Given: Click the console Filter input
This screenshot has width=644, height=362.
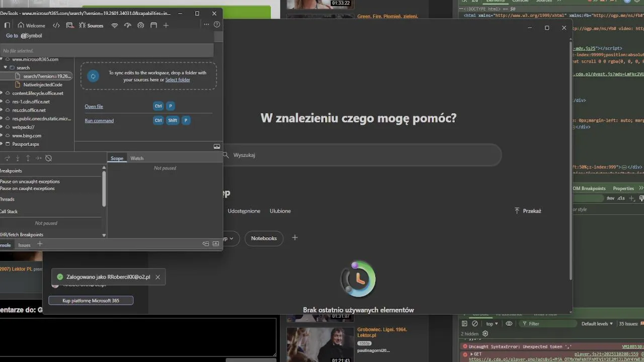Looking at the screenshot, I should pos(547,324).
